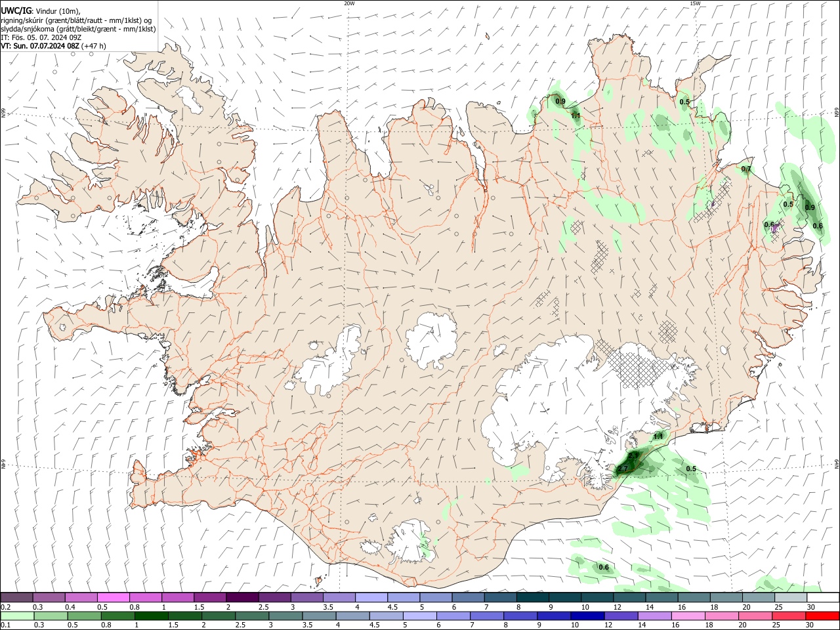Select the grey-blue 3.5 swatch in the rain legend
The height and width of the screenshot is (630, 840).
(318, 616)
